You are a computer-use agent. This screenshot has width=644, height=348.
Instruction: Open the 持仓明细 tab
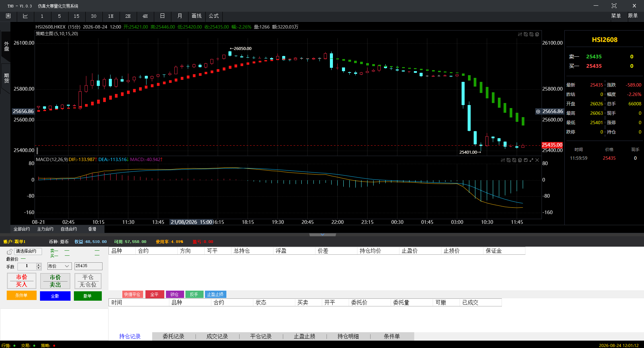[x=348, y=336]
